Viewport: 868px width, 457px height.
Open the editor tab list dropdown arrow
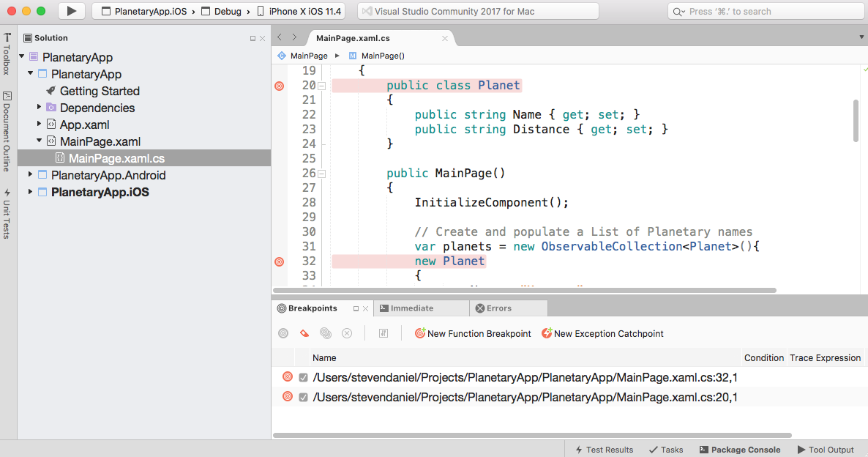click(x=861, y=37)
